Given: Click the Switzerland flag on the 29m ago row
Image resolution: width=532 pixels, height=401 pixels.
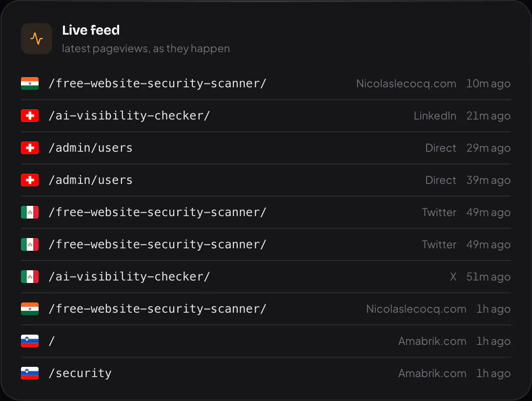Looking at the screenshot, I should [30, 148].
